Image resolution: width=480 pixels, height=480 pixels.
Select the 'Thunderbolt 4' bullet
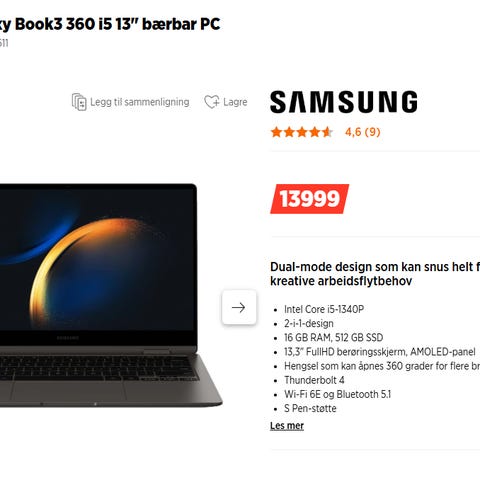click(x=314, y=380)
